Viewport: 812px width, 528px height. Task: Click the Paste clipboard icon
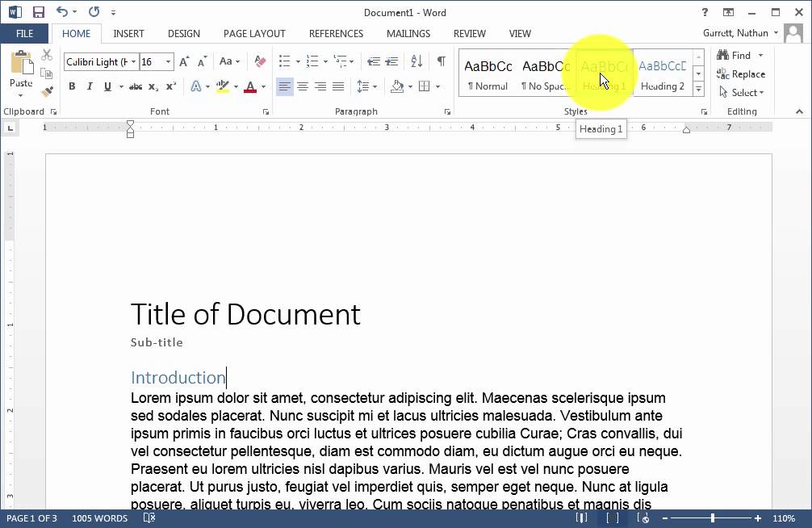click(x=21, y=63)
